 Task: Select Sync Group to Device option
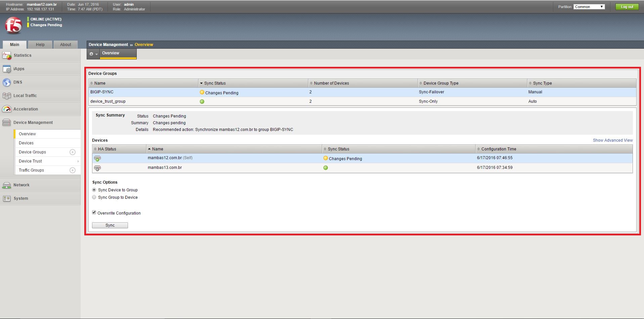point(94,197)
